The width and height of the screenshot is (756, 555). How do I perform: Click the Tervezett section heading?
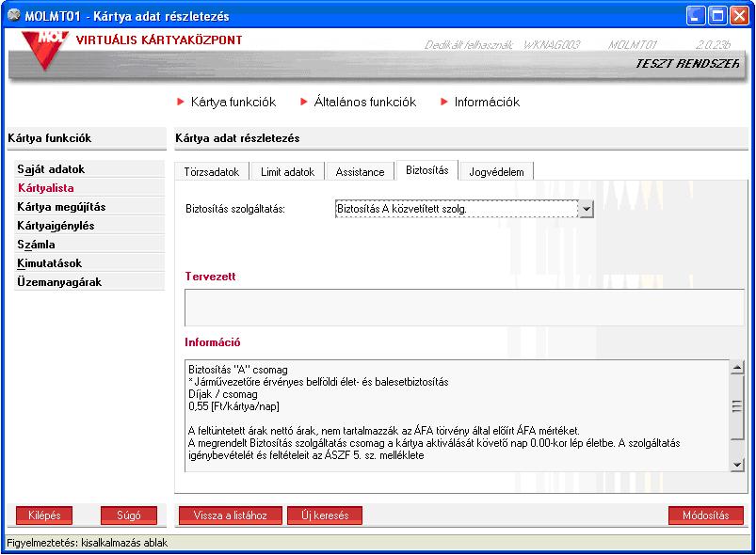(210, 276)
